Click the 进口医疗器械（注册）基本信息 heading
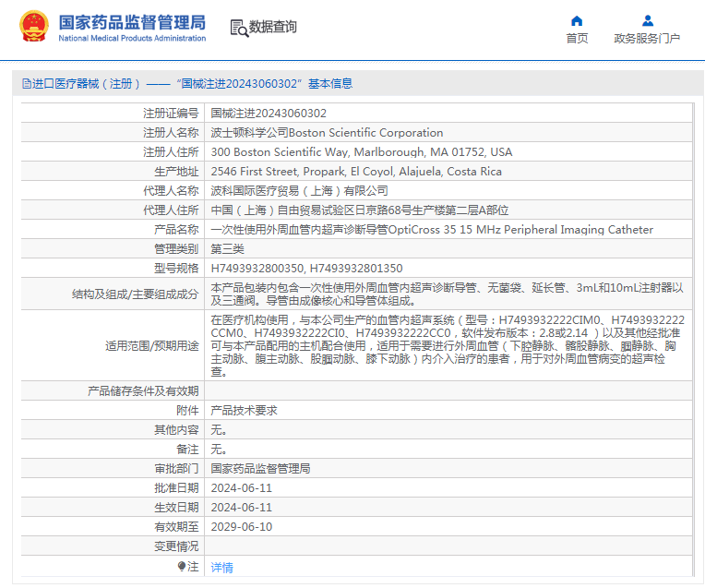The image size is (705, 588). pyautogui.click(x=187, y=84)
